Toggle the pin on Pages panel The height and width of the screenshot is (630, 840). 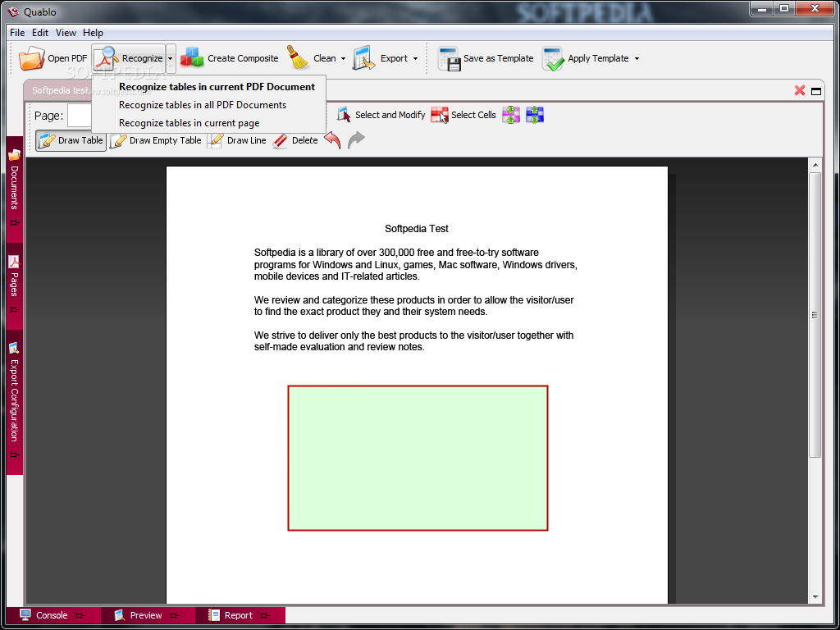pos(15,309)
